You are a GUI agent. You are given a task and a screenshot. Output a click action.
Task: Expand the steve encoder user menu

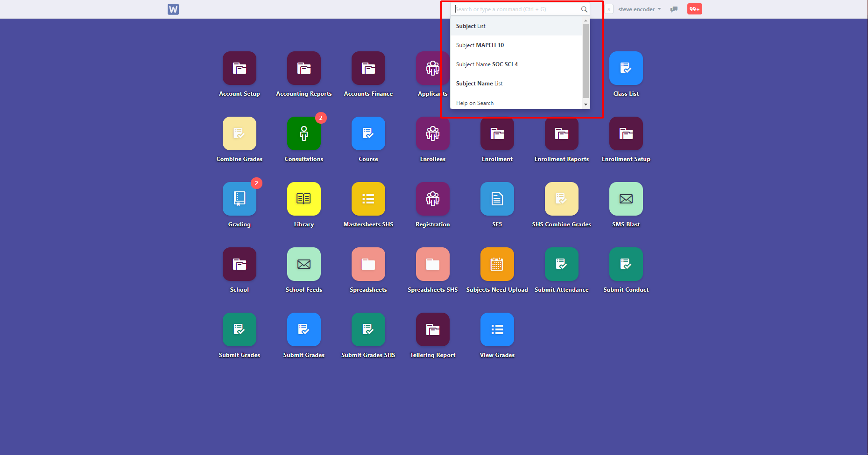point(639,9)
